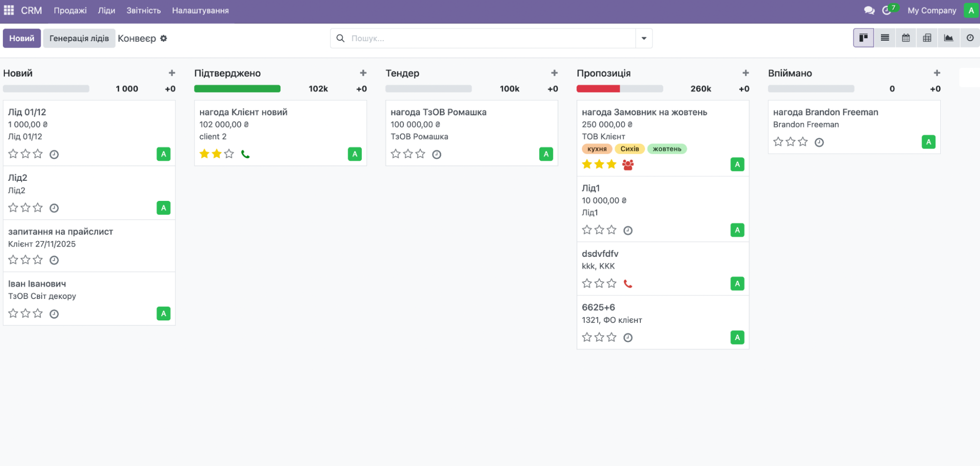Screen dimensions: 980x466
Task: Open the apps grid menu icon
Action: tap(9, 10)
